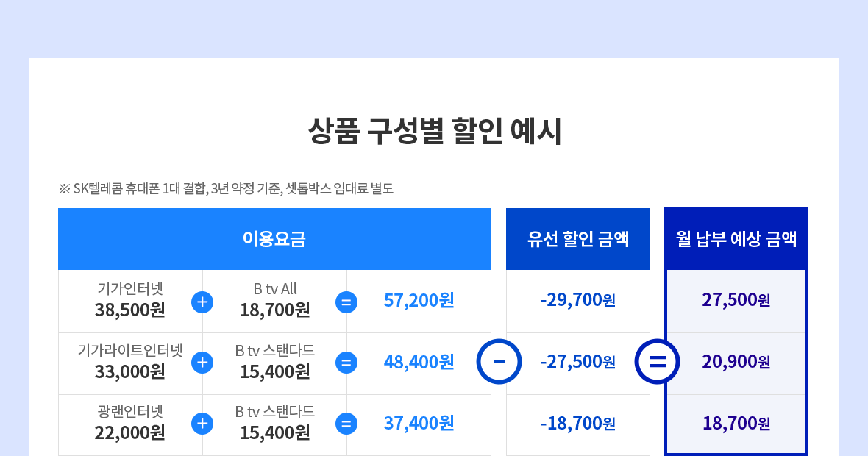Click the 광랜인터넷 22,000원 cell
Viewport: 868px width, 456px height.
tap(130, 423)
